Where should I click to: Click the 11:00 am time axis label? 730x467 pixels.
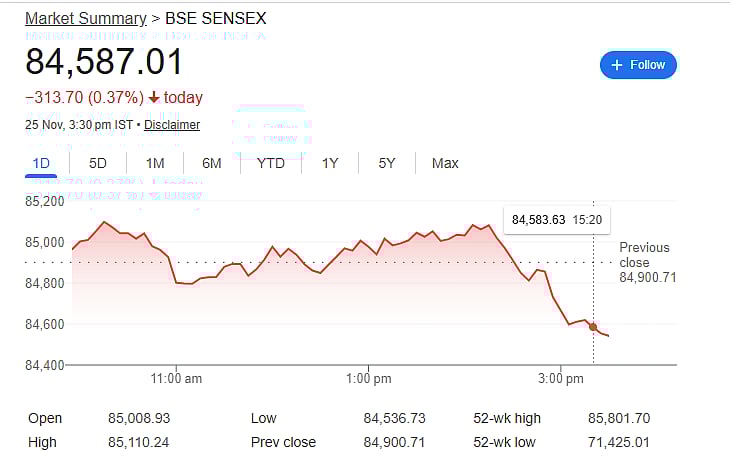pyautogui.click(x=177, y=378)
